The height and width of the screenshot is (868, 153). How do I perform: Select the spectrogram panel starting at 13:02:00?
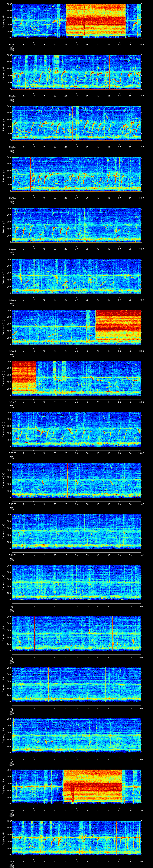pos(76,72)
